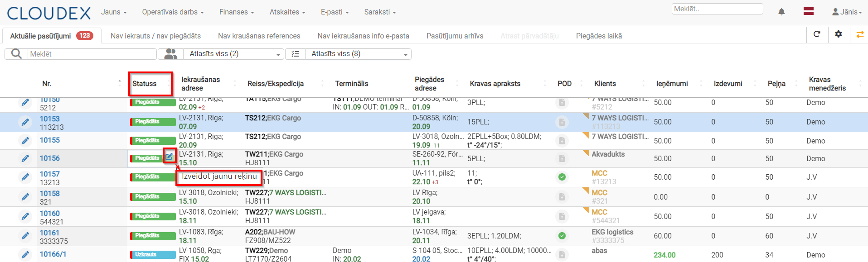Click the Meklēt table search field
The image size is (868, 262).
(x=92, y=54)
